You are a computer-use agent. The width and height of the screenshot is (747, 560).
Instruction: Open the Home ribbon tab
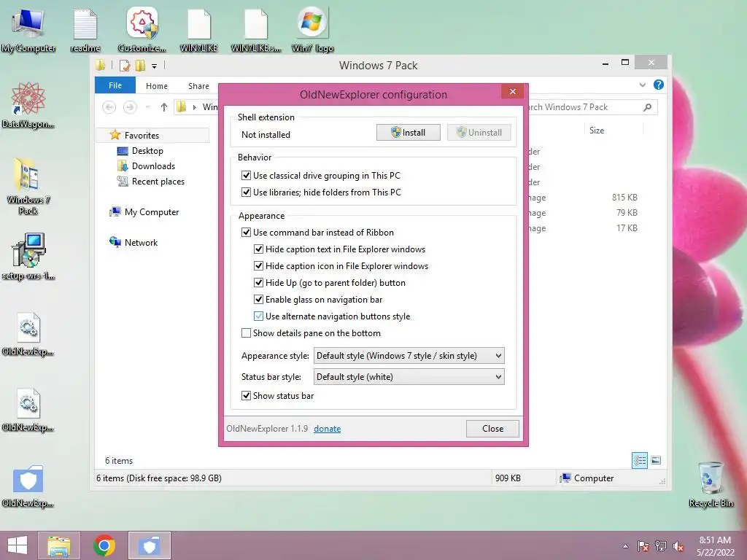157,86
